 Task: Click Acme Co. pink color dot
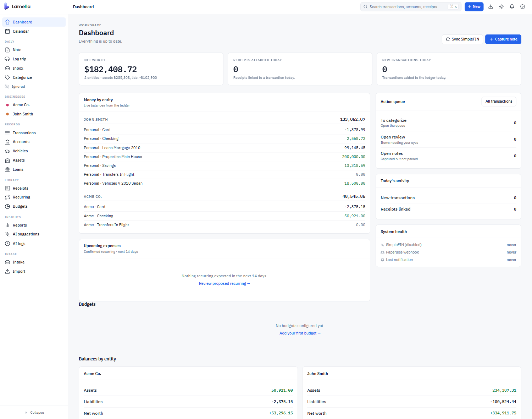tap(7, 105)
